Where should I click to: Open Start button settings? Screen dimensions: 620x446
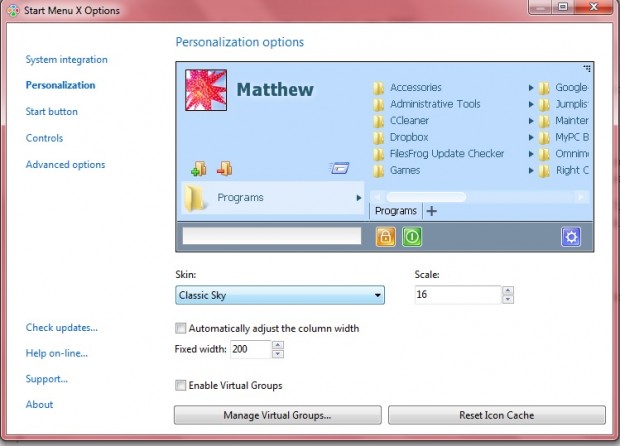[51, 112]
